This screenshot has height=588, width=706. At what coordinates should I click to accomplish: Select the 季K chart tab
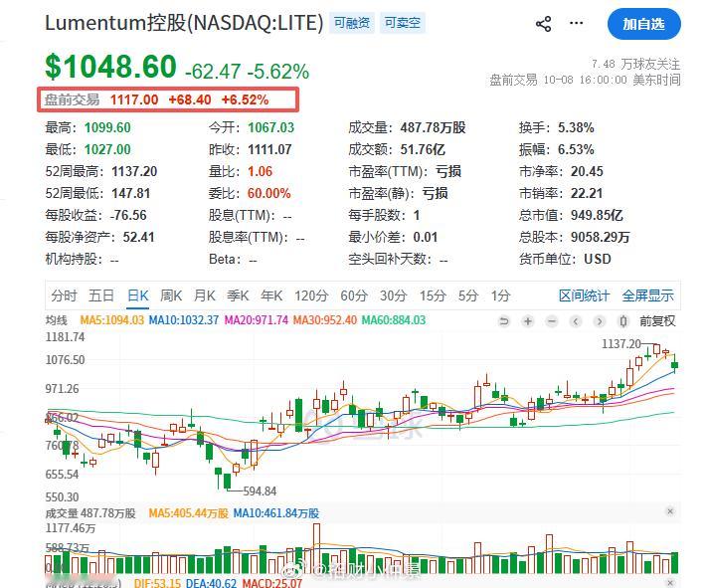[x=238, y=295]
